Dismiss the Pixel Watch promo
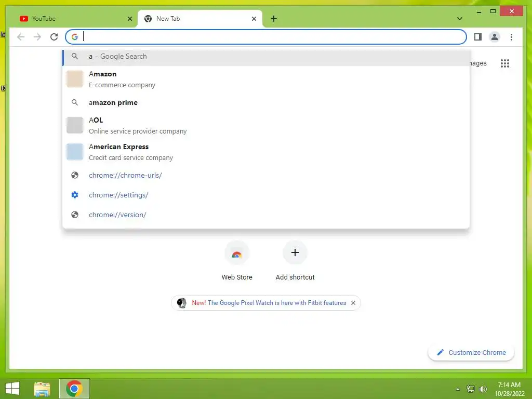This screenshot has height=399, width=532. click(x=353, y=303)
